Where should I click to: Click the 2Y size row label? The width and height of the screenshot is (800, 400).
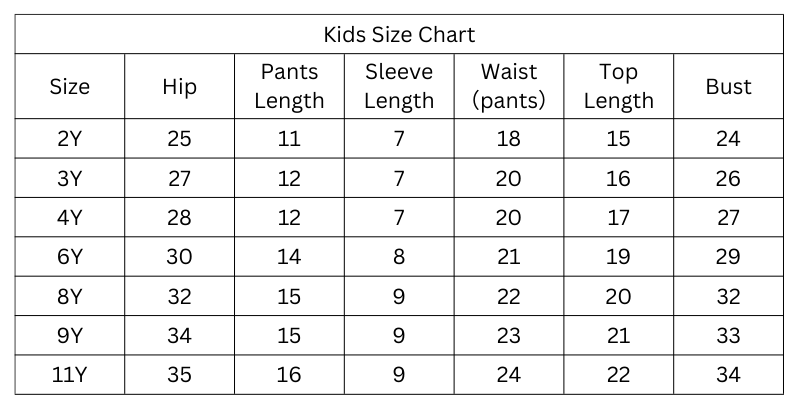(70, 139)
